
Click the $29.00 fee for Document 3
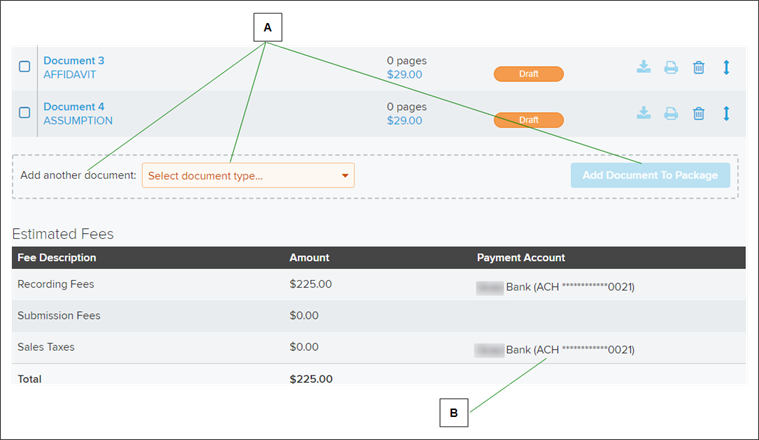[x=404, y=74]
